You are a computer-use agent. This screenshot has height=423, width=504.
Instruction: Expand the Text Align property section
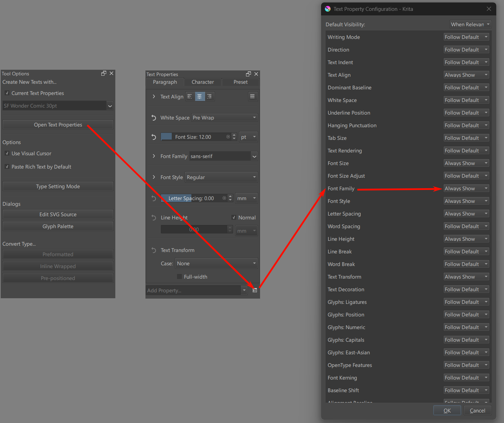154,96
